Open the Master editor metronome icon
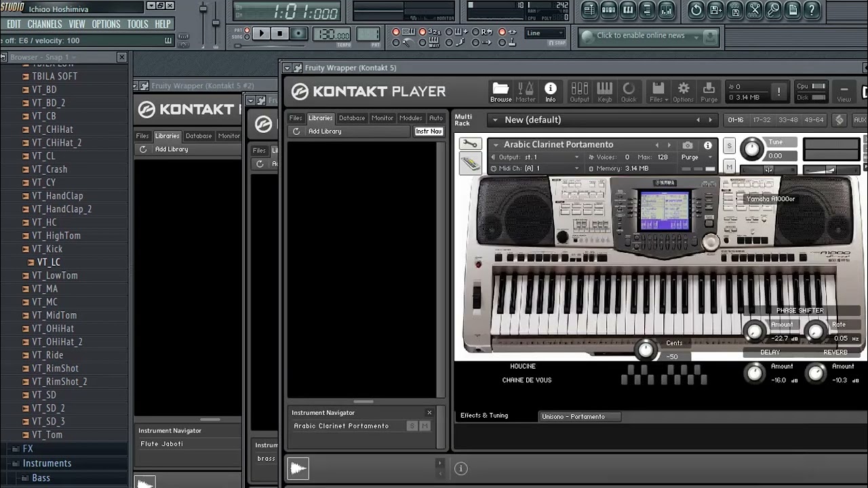868x488 pixels. coord(526,91)
